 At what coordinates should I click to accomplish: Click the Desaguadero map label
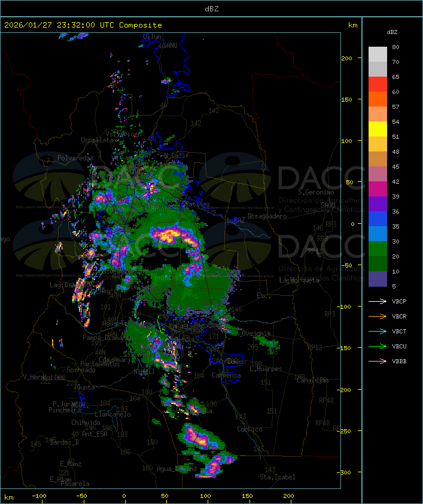[267, 216]
